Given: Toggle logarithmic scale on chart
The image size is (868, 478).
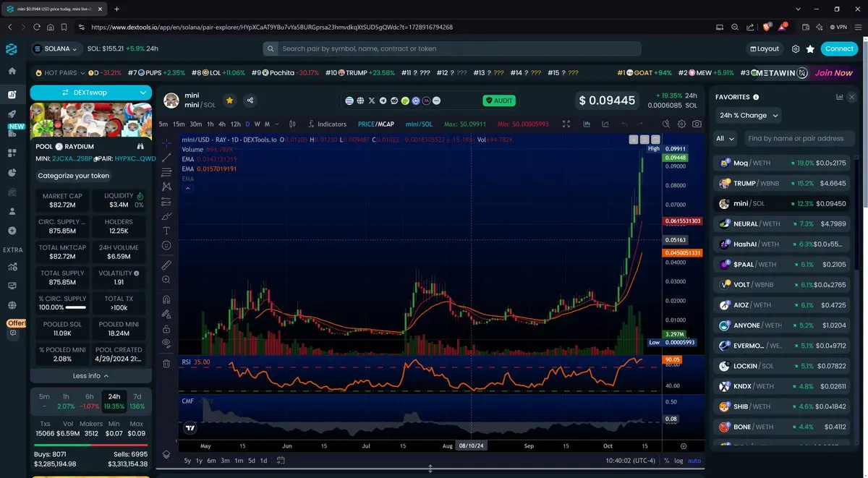Looking at the screenshot, I should (678, 461).
